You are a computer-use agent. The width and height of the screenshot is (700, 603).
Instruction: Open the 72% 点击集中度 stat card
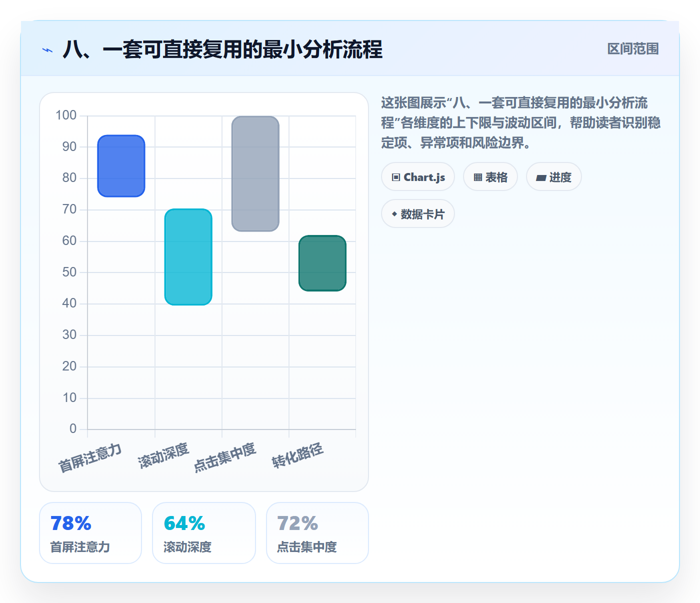coord(317,533)
